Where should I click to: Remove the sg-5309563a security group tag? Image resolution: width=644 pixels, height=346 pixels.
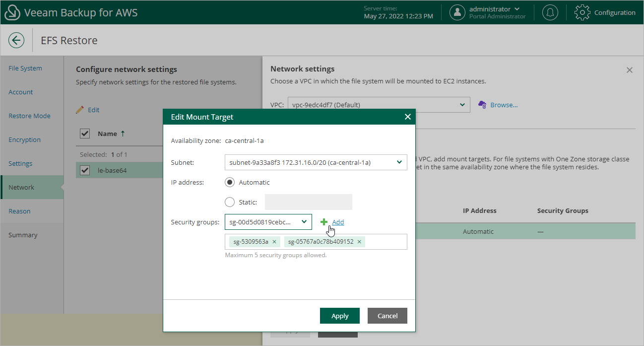pos(274,242)
